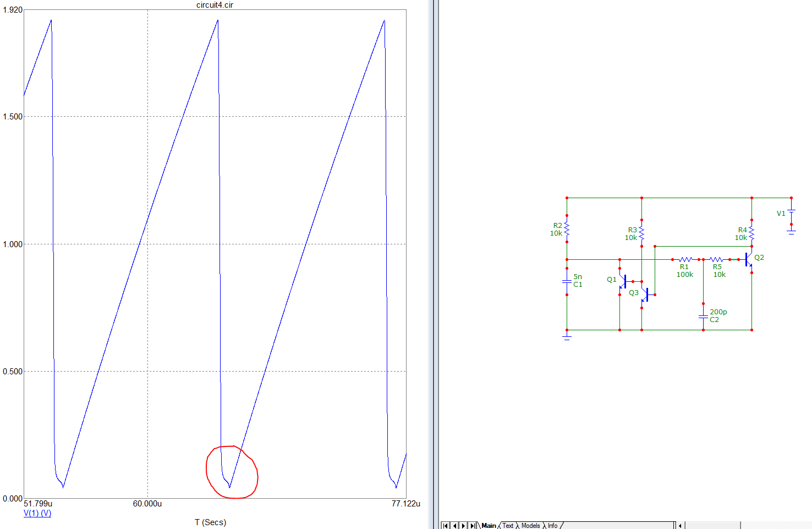Click the R1 resistor label
Image resolution: width=812 pixels, height=529 pixels.
[684, 267]
